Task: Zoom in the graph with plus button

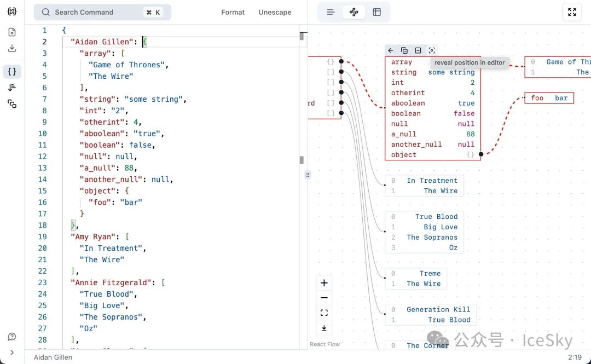Action: (324, 283)
